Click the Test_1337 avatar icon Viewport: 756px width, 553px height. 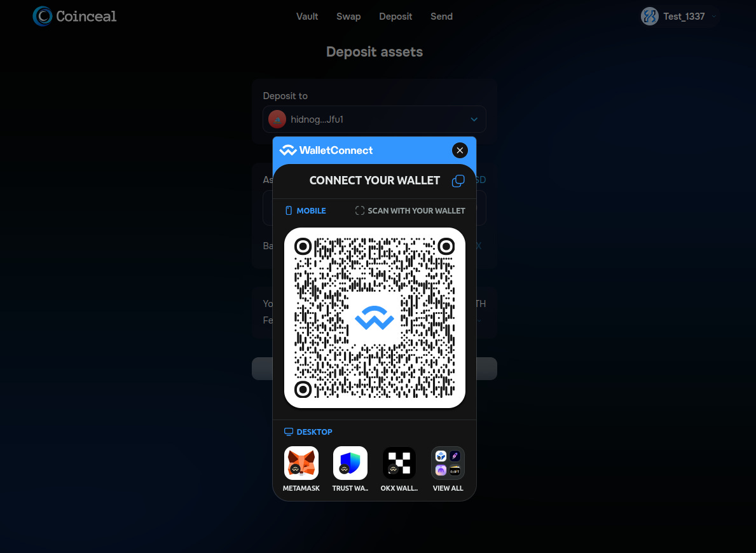pyautogui.click(x=649, y=17)
